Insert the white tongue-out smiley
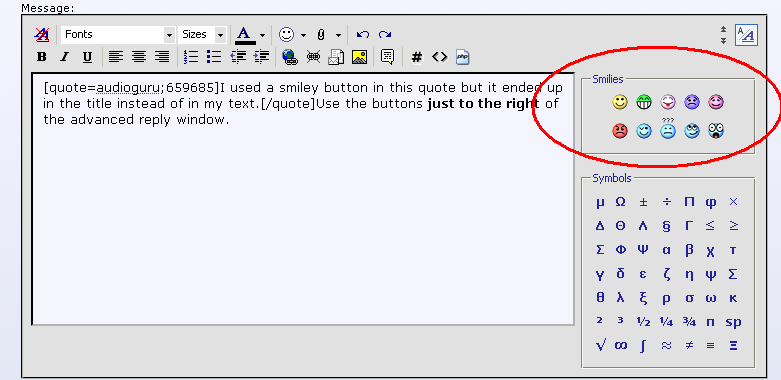Screen dimensions: 781x380 click(x=667, y=102)
